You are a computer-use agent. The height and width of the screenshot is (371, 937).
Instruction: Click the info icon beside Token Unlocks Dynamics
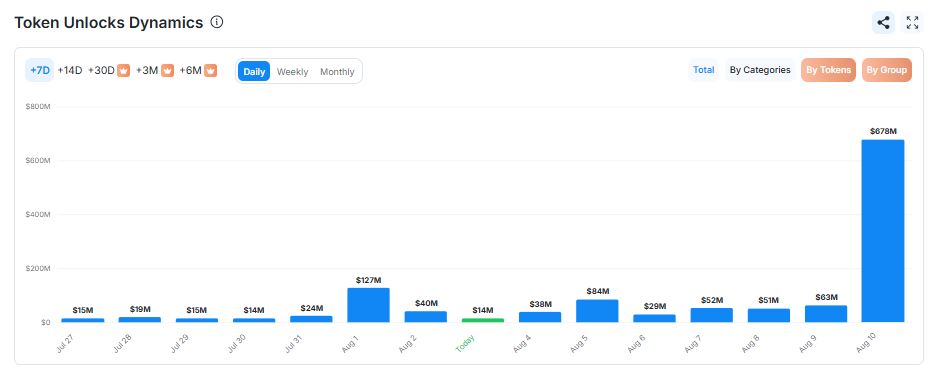[x=217, y=23]
